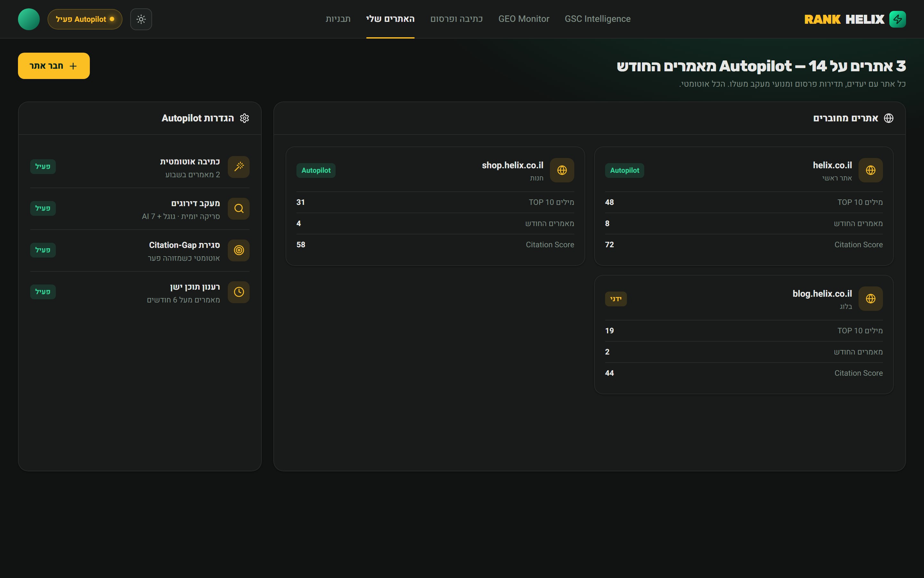This screenshot has height=578, width=924.
Task: Click the חנות subtitle under shop.helix.co.il
Action: [536, 178]
